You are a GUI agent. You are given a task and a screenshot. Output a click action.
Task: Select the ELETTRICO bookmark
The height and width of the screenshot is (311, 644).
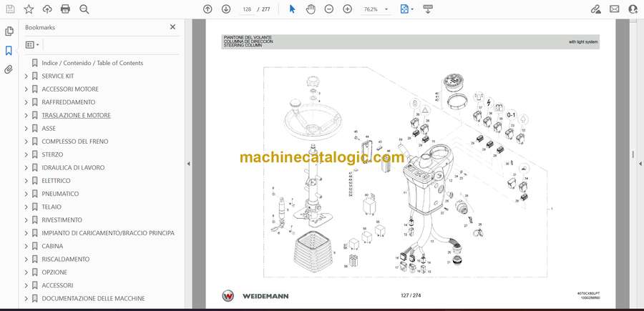[x=56, y=181]
